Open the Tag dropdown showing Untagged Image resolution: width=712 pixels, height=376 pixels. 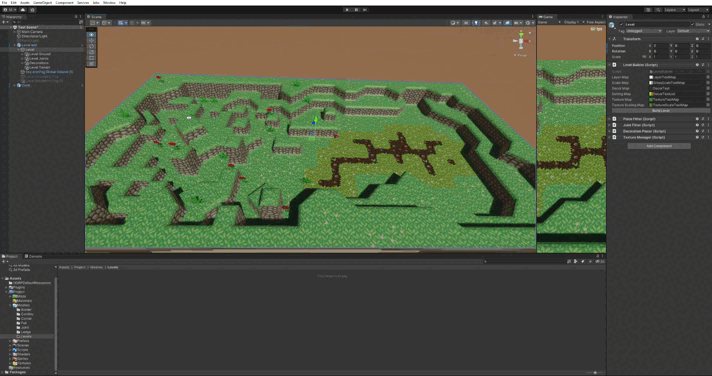click(644, 31)
